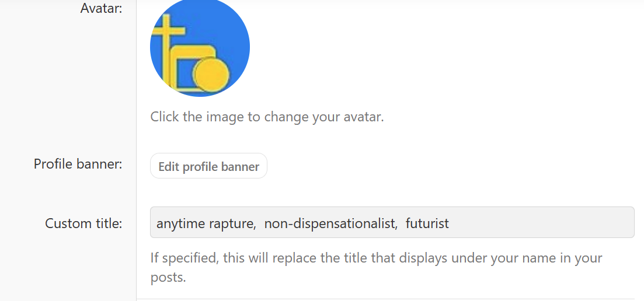Click the "Profile banner:" label
644x301 pixels.
[78, 164]
